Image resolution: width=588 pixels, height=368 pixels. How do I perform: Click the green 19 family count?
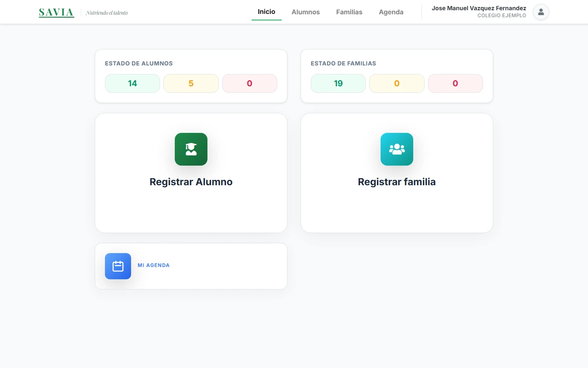pos(338,83)
